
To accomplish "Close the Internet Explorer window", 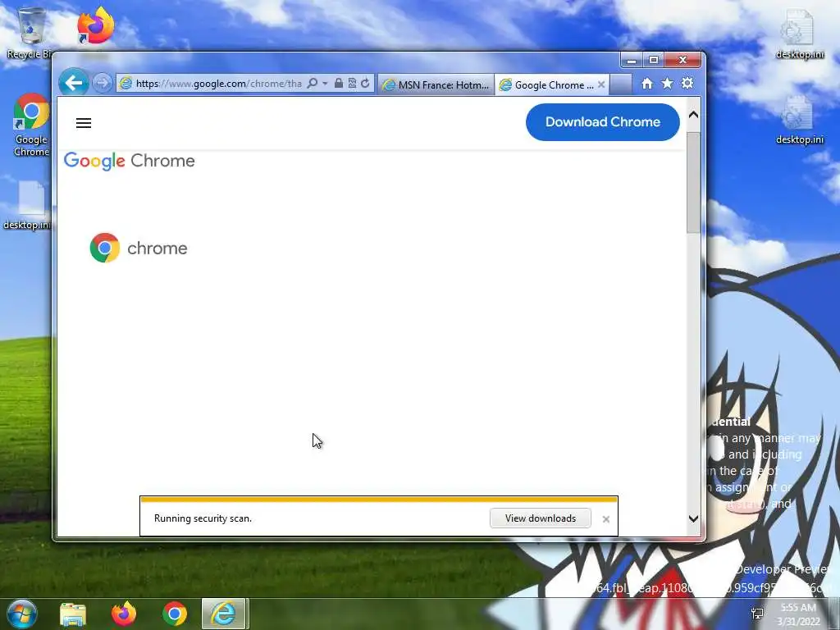I will [x=682, y=60].
